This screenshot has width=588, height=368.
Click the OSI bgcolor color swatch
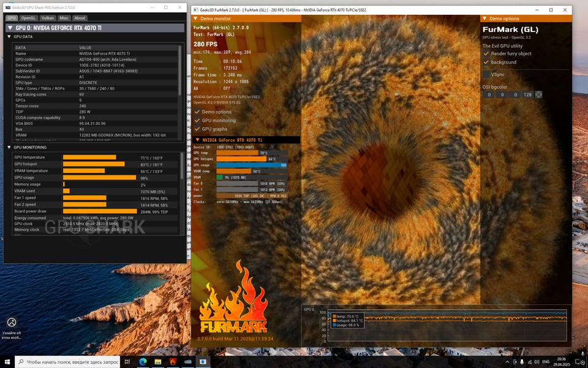(538, 94)
